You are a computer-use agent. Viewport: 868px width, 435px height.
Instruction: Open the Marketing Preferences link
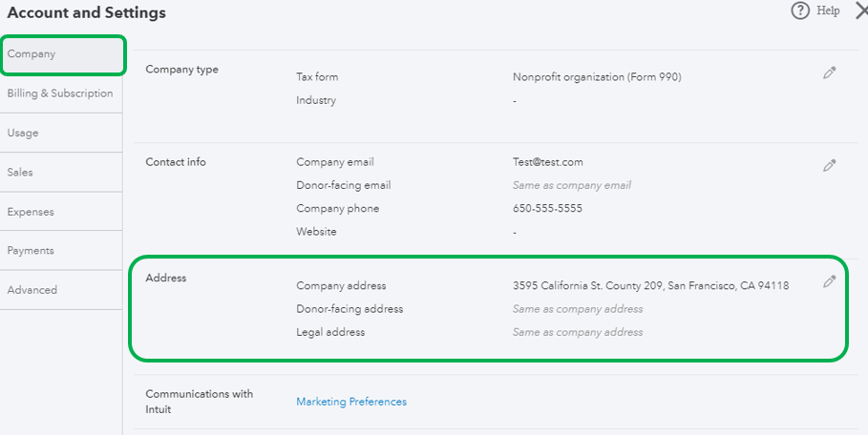[351, 402]
